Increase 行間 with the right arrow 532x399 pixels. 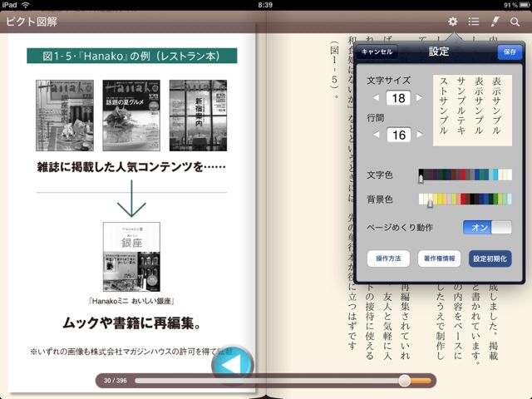419,135
